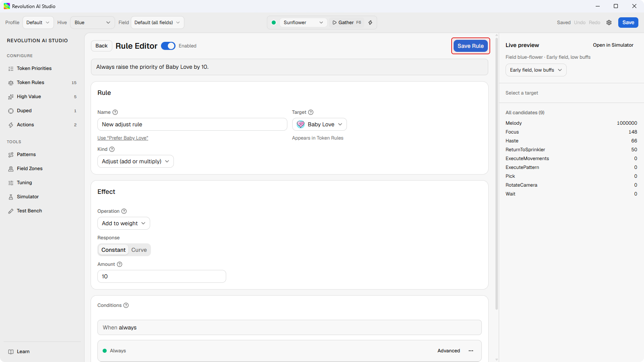
Task: Click the Name field help icon
Action: tap(115, 112)
